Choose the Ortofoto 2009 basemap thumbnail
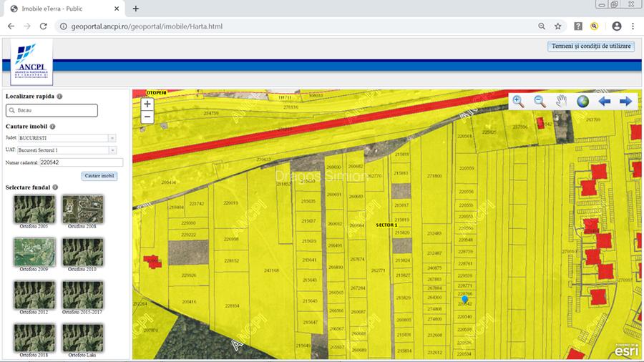 click(x=34, y=252)
